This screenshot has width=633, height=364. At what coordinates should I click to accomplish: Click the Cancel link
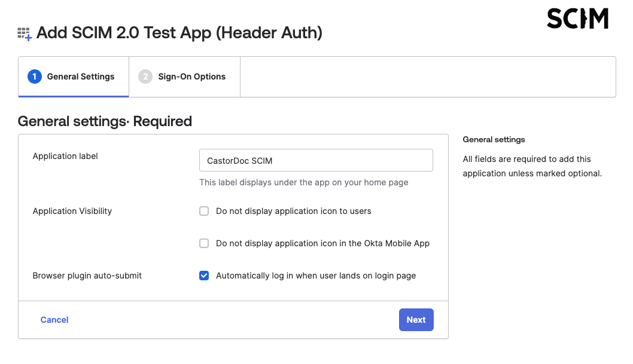coord(54,320)
